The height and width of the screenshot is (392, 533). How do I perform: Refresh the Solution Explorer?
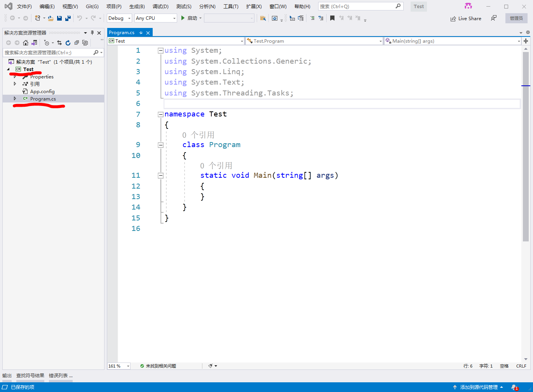68,43
